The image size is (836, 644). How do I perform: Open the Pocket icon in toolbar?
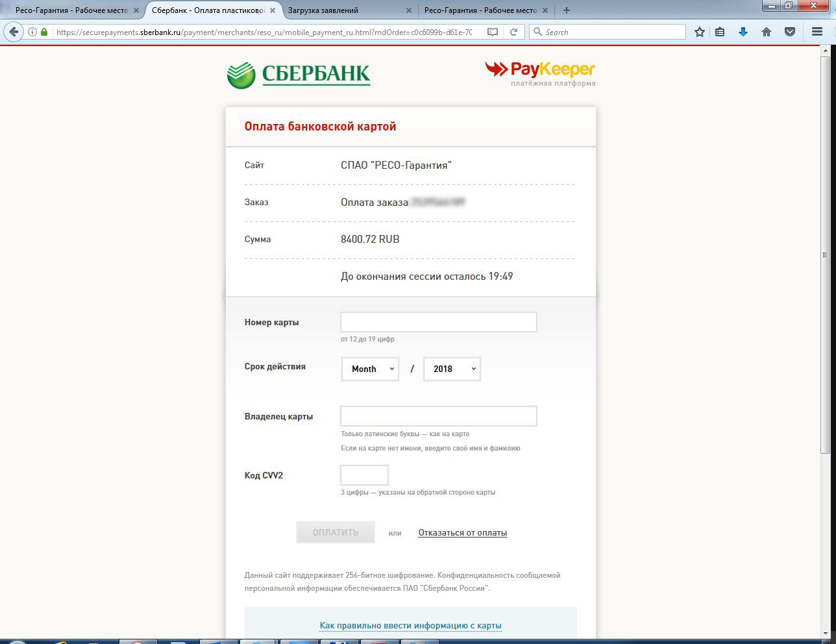(x=790, y=32)
